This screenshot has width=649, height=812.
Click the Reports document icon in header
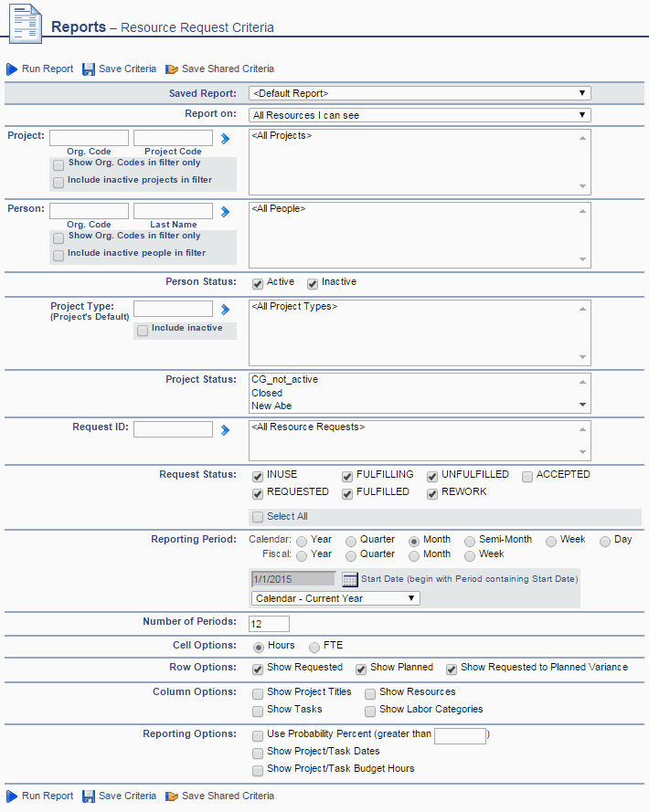pyautogui.click(x=26, y=23)
